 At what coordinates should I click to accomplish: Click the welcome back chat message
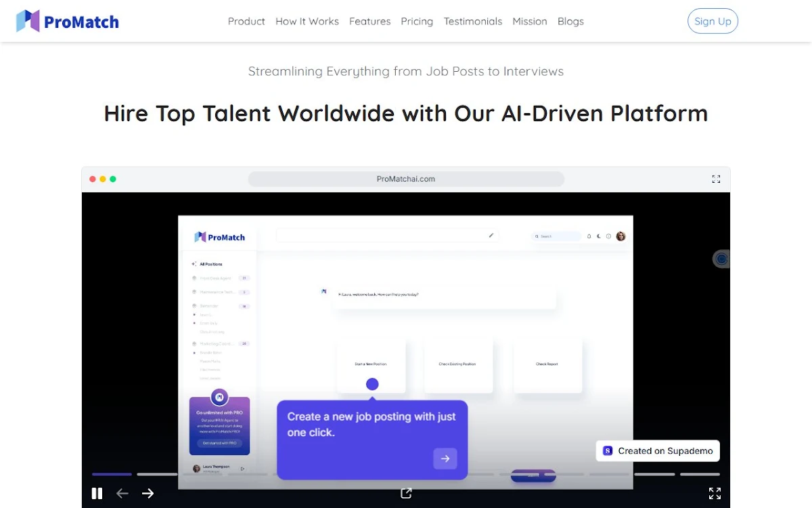445,295
